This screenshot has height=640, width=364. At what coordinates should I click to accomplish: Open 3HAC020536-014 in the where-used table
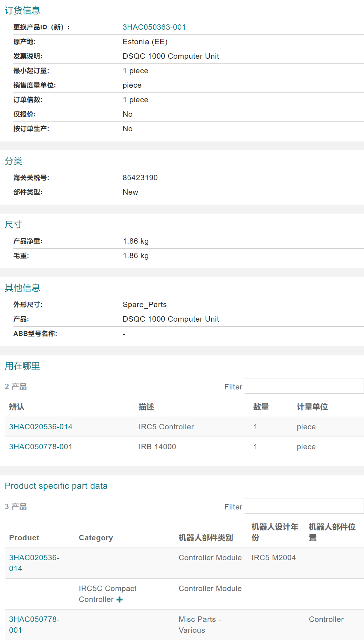pos(41,427)
